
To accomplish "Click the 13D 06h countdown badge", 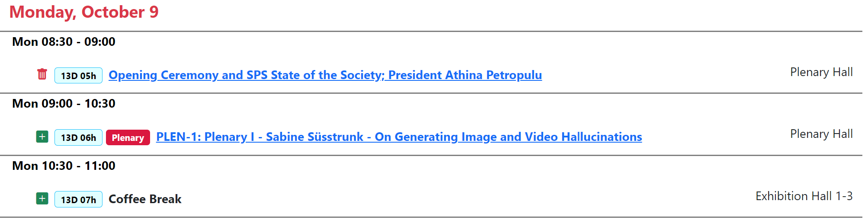I will click(x=78, y=137).
